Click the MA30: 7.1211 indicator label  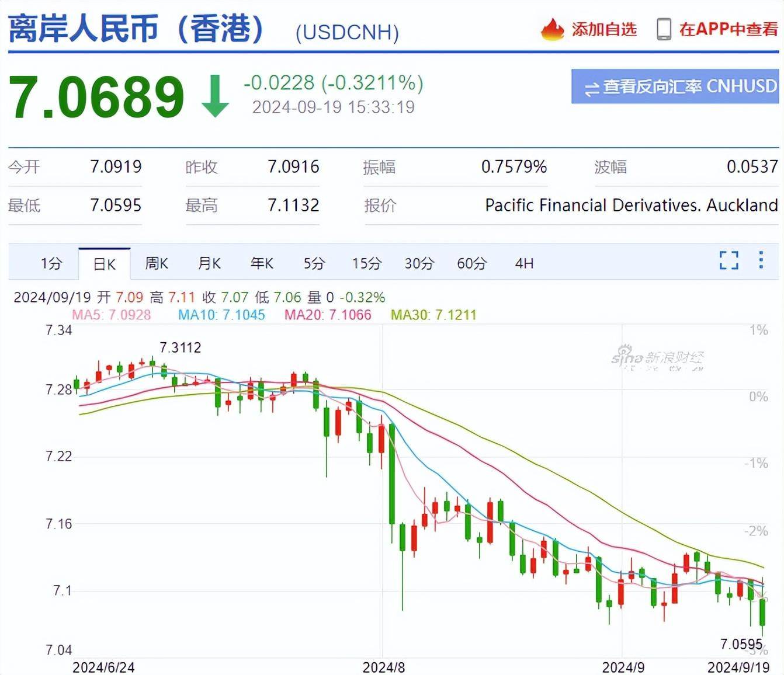tap(433, 315)
